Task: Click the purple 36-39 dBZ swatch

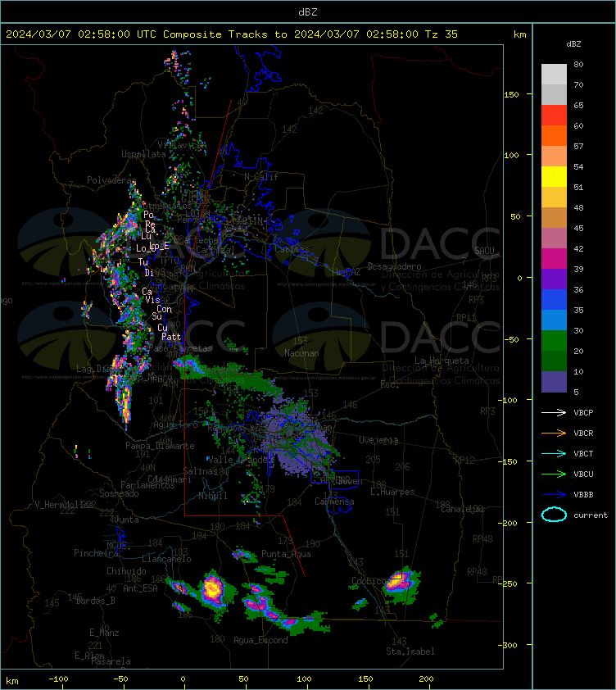Action: pyautogui.click(x=554, y=279)
